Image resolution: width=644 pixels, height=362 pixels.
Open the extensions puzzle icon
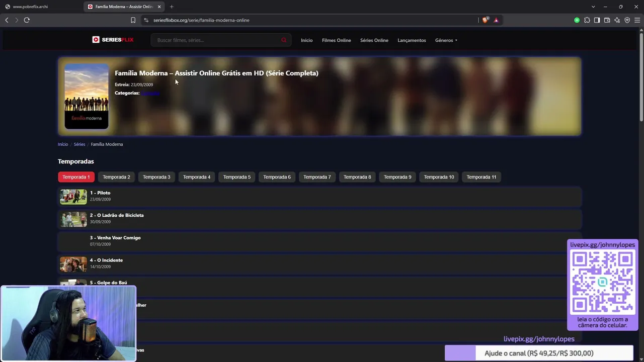coord(587,20)
